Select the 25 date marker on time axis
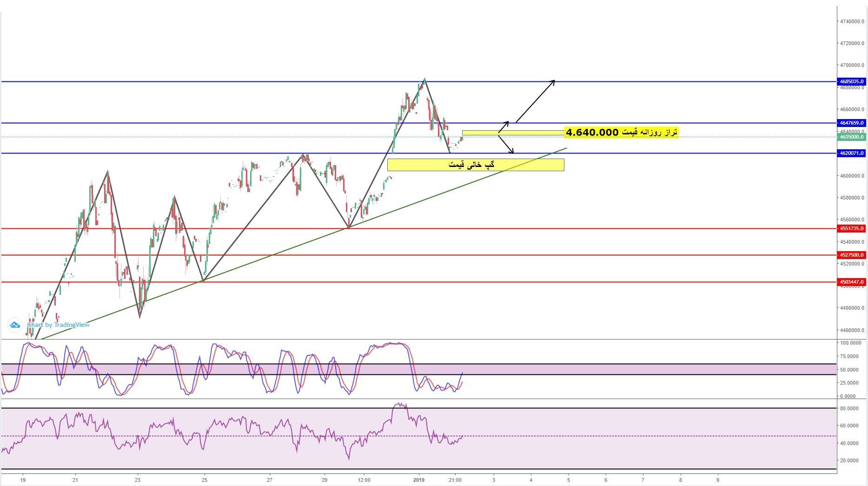Viewport: 868px width, 486px height. [x=205, y=479]
